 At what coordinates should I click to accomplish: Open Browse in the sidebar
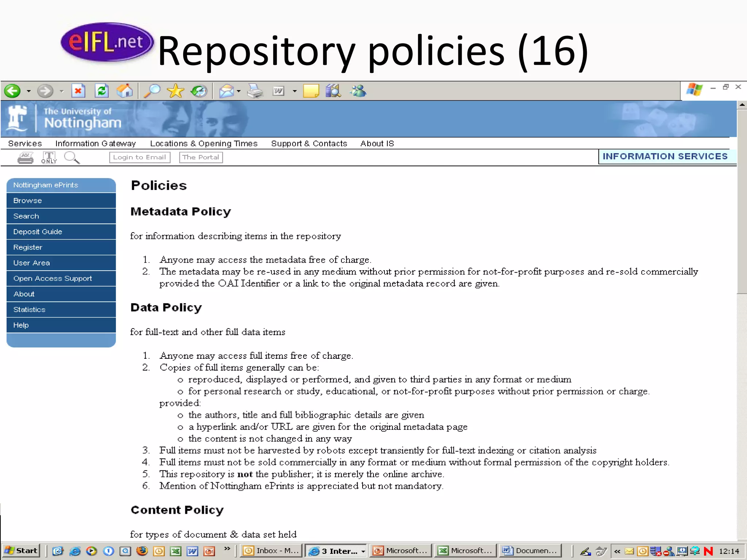tap(61, 201)
